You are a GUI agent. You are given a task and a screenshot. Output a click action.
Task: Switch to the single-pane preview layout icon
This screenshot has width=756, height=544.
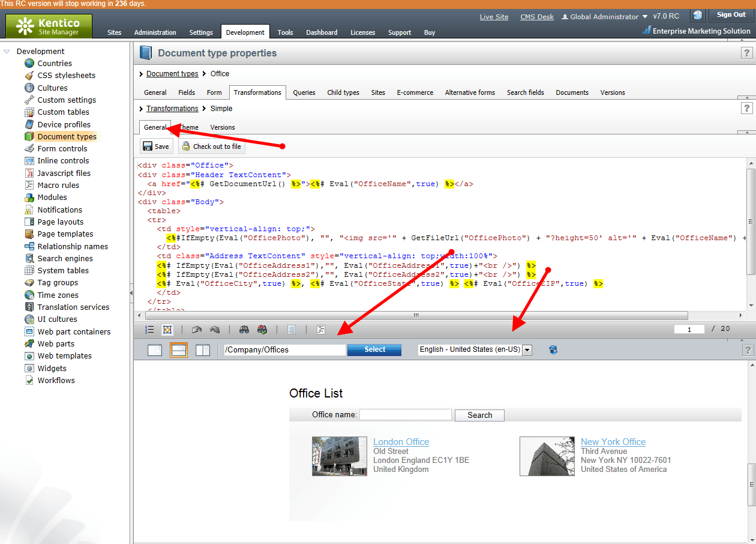(155, 349)
